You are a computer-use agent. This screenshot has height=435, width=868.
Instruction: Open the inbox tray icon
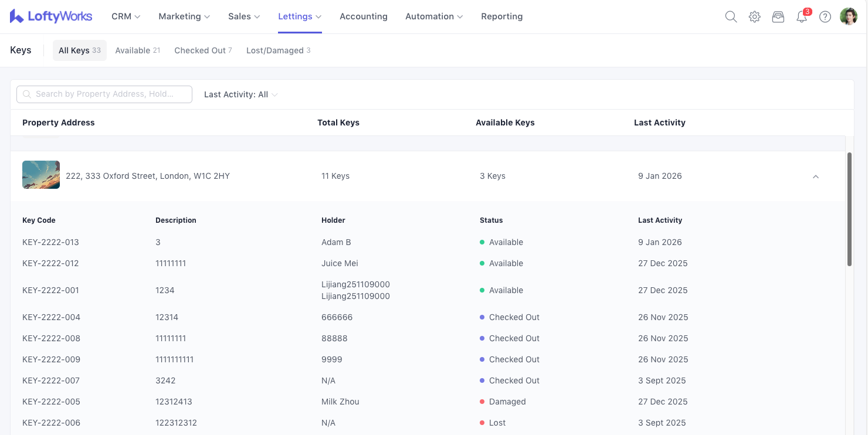778,17
